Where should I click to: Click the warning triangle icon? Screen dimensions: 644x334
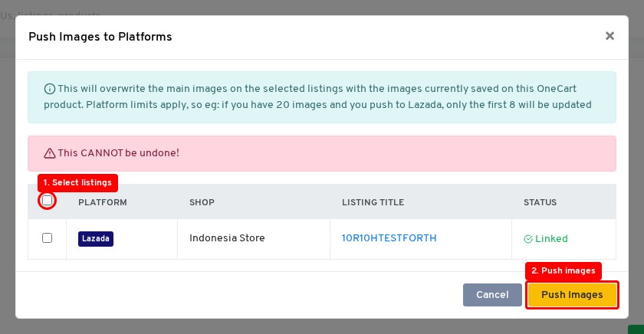[x=50, y=153]
